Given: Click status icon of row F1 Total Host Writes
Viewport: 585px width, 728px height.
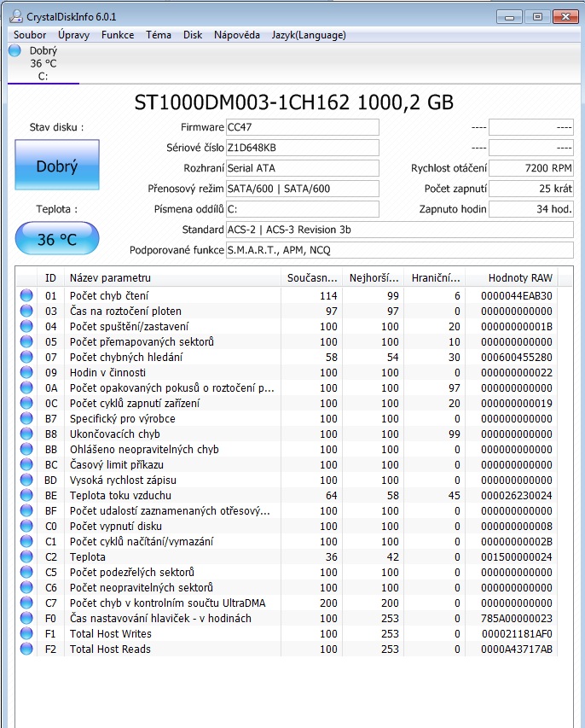Looking at the screenshot, I should tap(26, 633).
